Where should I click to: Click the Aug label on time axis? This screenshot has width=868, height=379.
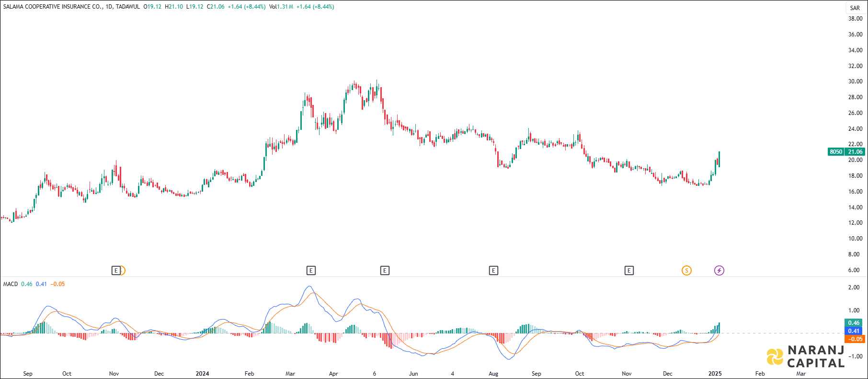[493, 374]
